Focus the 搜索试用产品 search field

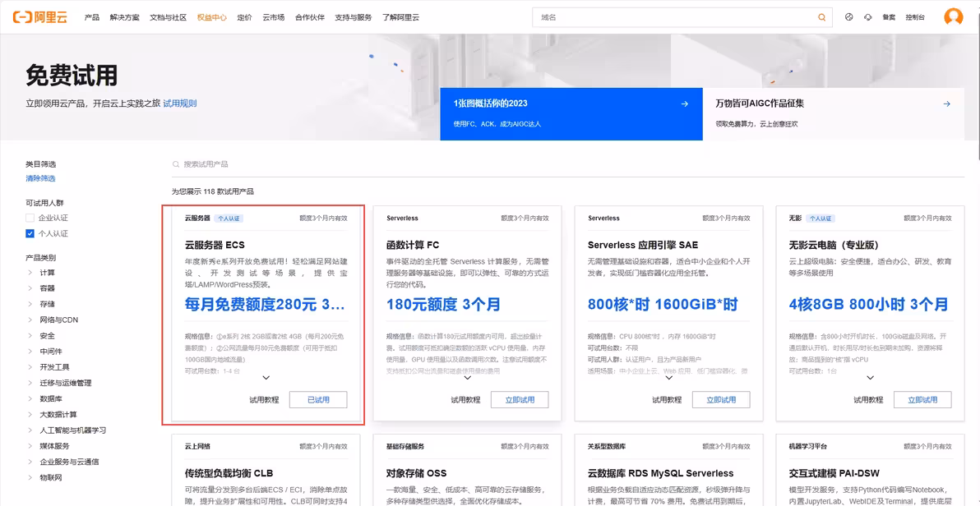pyautogui.click(x=569, y=164)
